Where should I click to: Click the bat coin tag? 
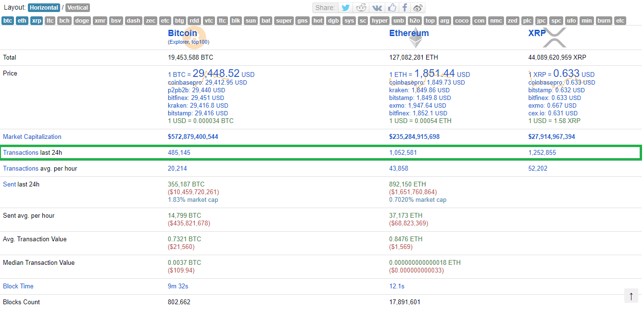point(266,21)
